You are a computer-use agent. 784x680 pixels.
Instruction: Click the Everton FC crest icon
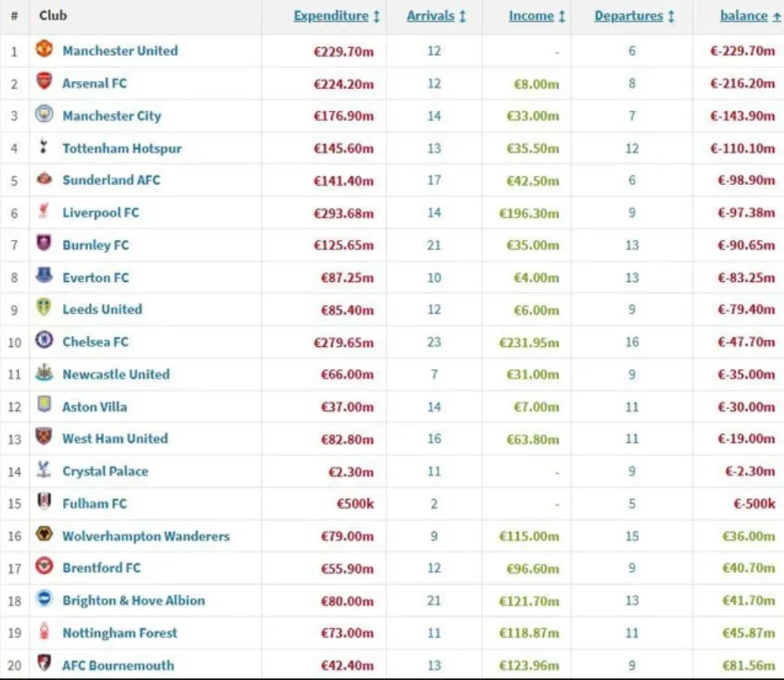click(44, 276)
